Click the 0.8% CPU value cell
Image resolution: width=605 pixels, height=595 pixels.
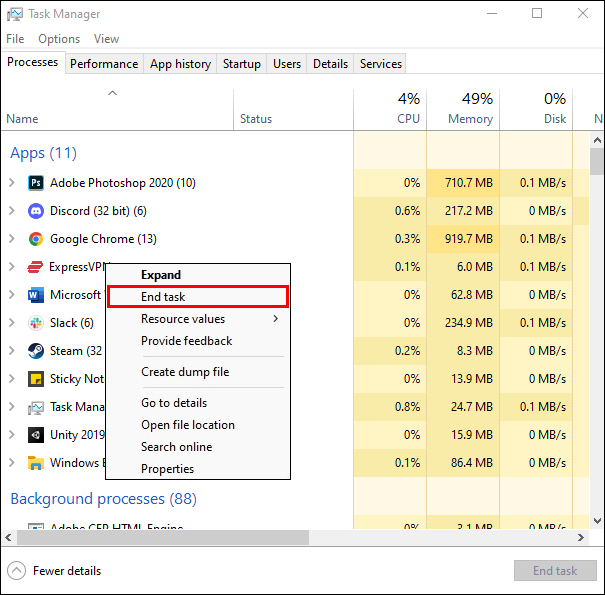coord(390,407)
